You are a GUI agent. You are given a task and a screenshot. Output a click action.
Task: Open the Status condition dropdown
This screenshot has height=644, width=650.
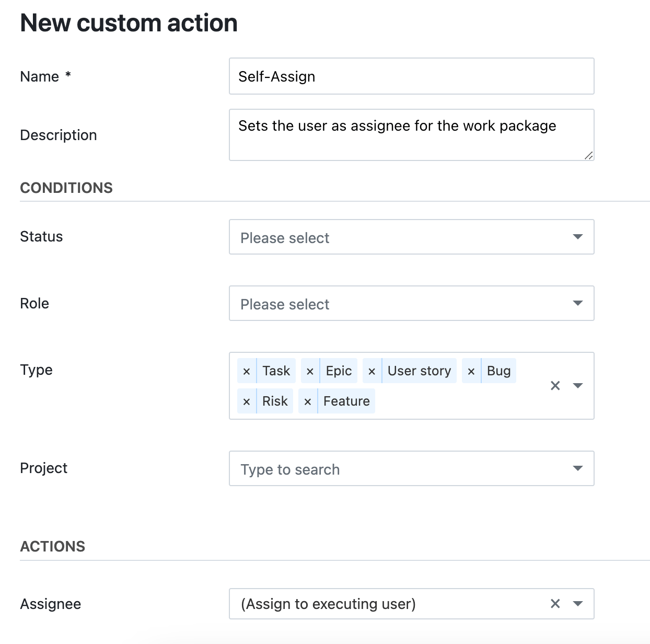point(577,237)
